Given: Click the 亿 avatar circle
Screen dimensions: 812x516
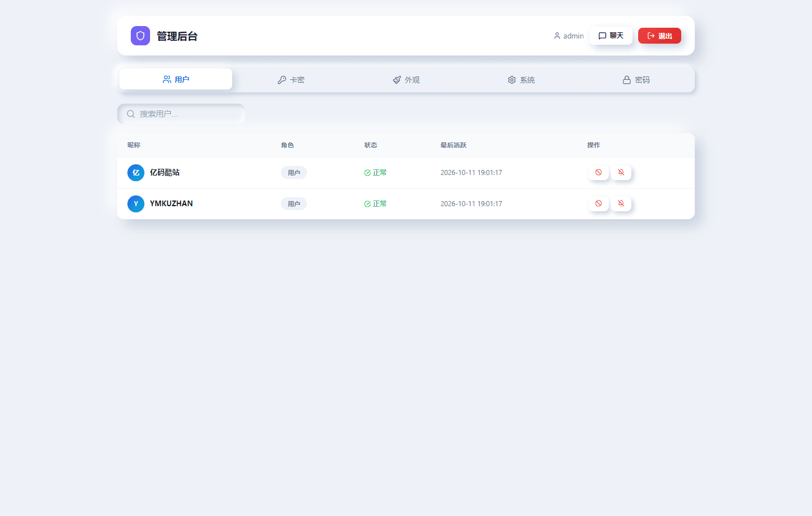Looking at the screenshot, I should (x=136, y=173).
